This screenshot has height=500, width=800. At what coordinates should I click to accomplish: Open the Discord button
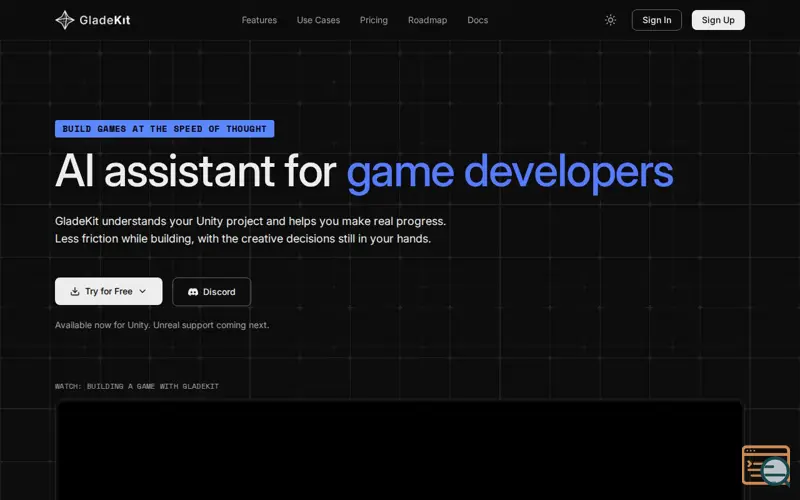pos(212,292)
